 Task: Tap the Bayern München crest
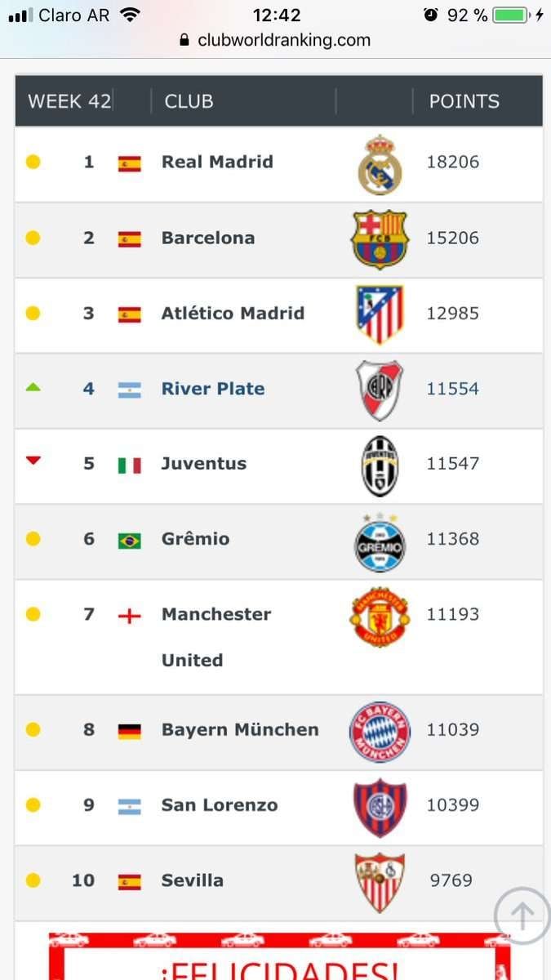[380, 732]
